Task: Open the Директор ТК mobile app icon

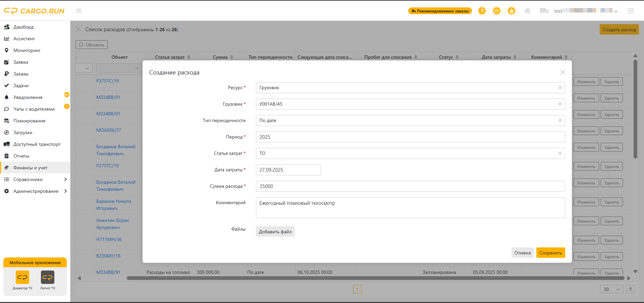Action: 22,277
